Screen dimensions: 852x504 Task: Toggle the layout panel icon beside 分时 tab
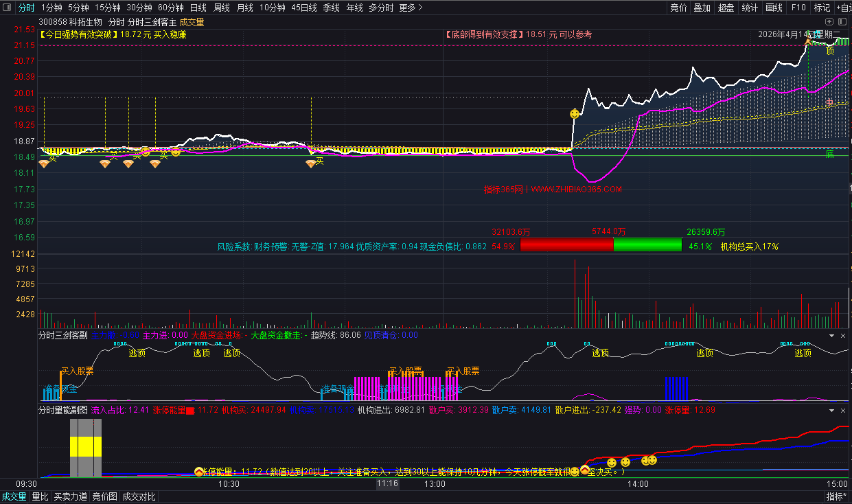click(x=8, y=8)
